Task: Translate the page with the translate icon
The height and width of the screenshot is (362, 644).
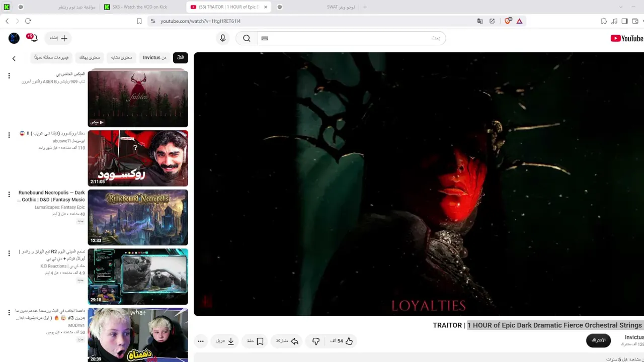Action: pyautogui.click(x=480, y=21)
